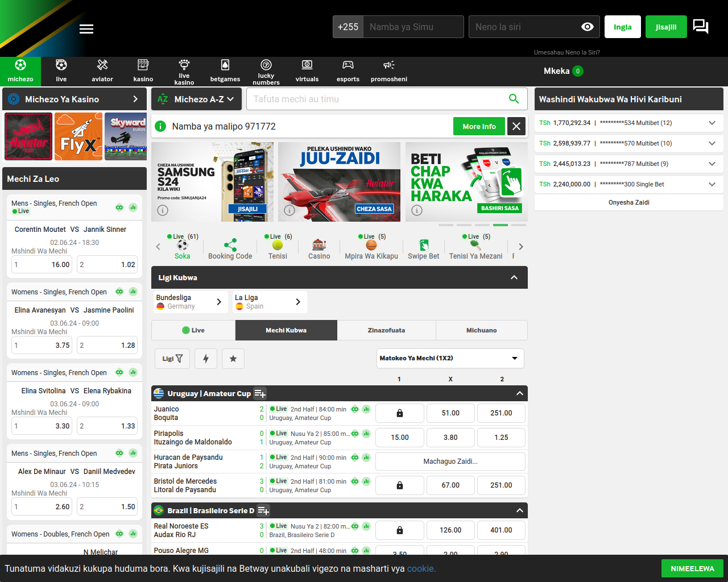Click the Ingia login button
The height and width of the screenshot is (582, 728).
tap(623, 27)
